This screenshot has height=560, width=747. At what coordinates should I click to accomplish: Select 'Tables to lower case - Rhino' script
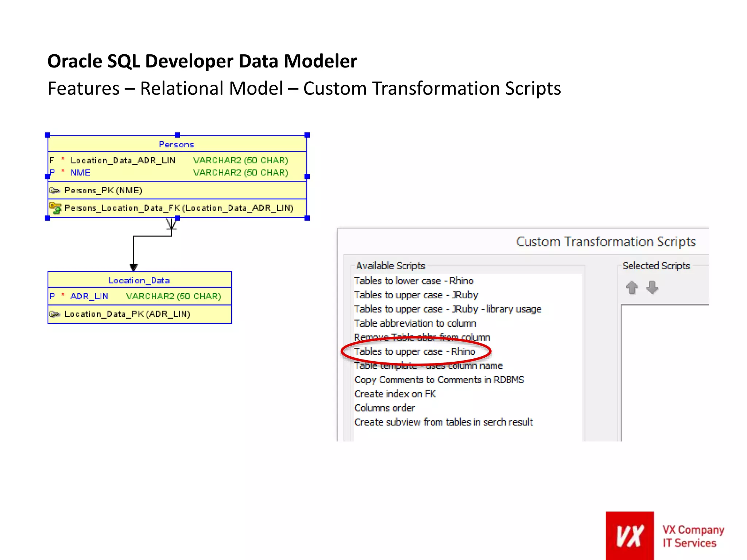414,281
